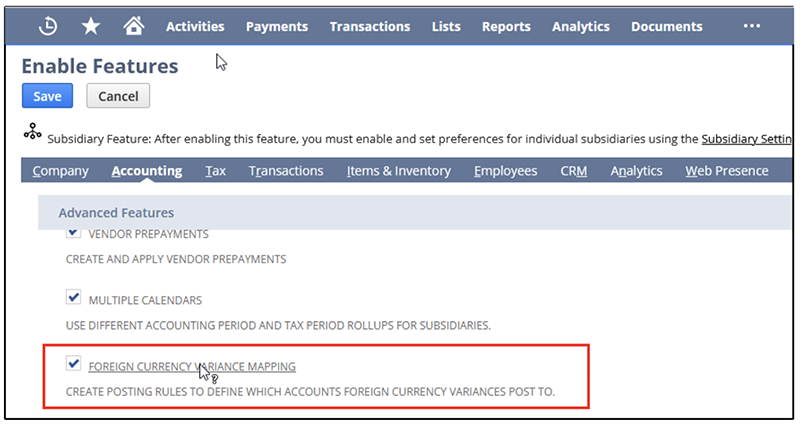Switch to the Items & Inventory tab

pyautogui.click(x=398, y=171)
